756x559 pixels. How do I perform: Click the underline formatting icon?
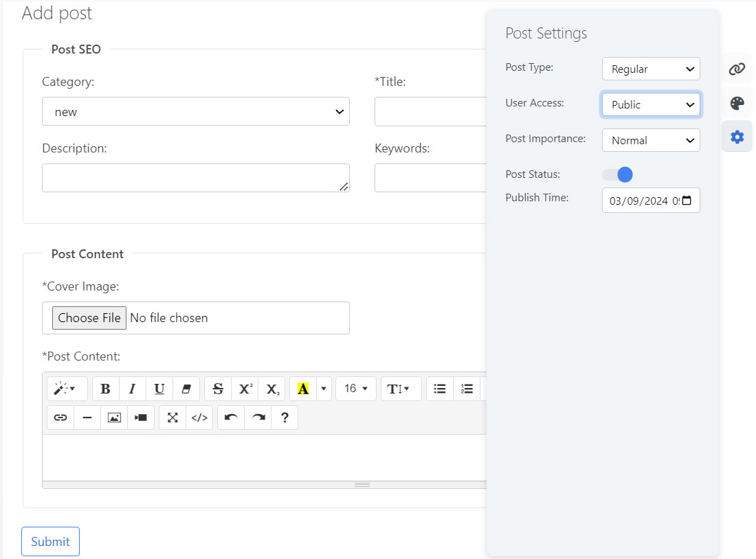pyautogui.click(x=159, y=389)
